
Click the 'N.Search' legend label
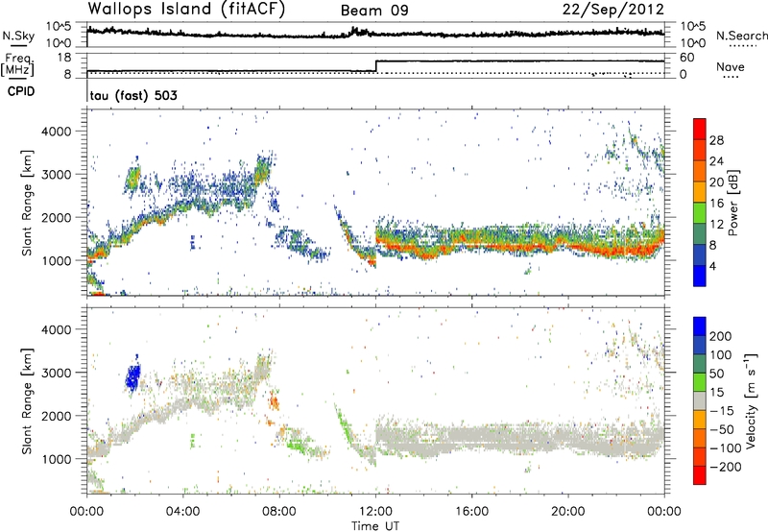coord(741,36)
